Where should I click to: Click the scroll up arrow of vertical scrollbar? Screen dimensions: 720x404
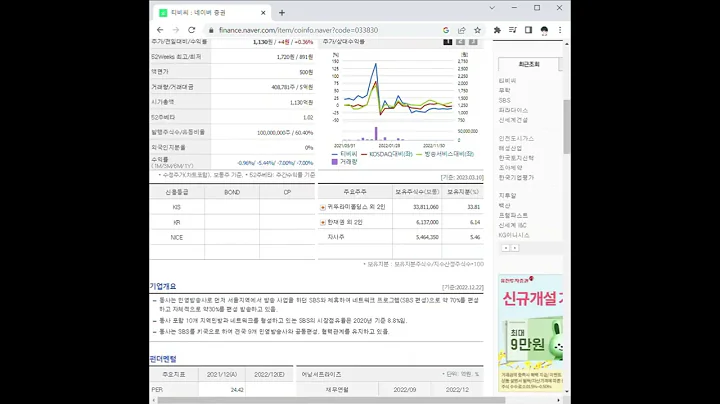[x=567, y=44]
